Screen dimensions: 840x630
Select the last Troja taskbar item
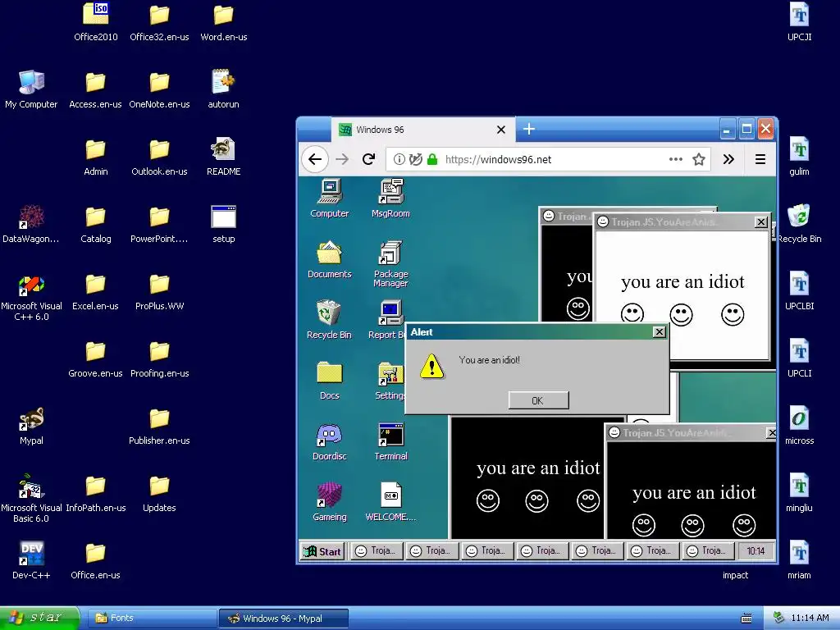tap(708, 550)
